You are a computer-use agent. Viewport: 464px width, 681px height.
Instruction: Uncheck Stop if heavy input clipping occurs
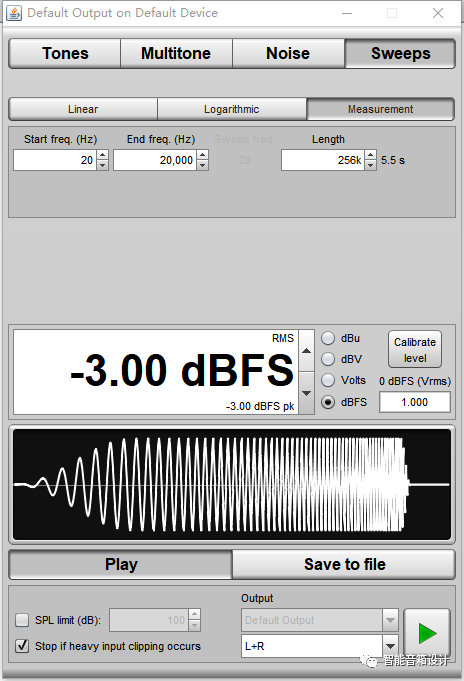[x=22, y=646]
